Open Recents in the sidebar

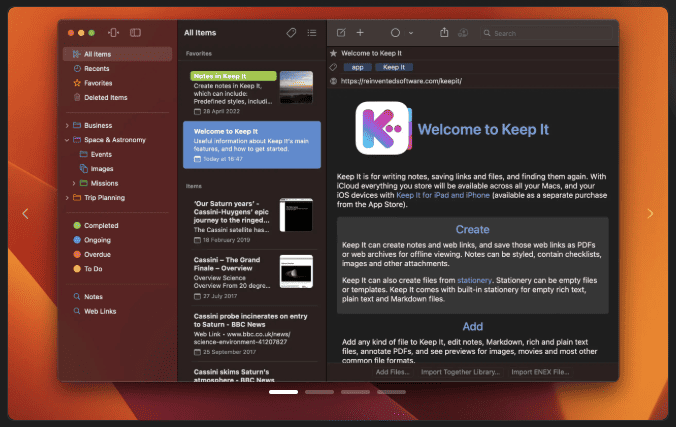point(97,69)
